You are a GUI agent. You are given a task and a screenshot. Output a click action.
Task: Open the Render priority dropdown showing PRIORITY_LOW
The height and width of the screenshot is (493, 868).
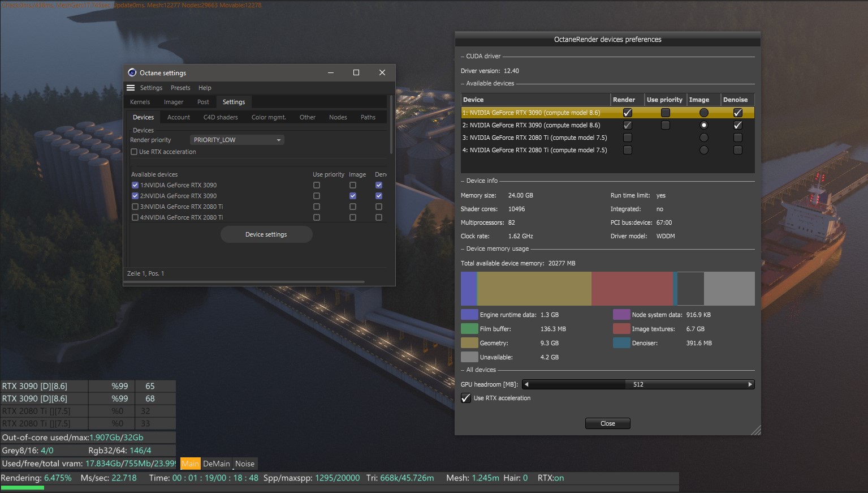pos(236,140)
